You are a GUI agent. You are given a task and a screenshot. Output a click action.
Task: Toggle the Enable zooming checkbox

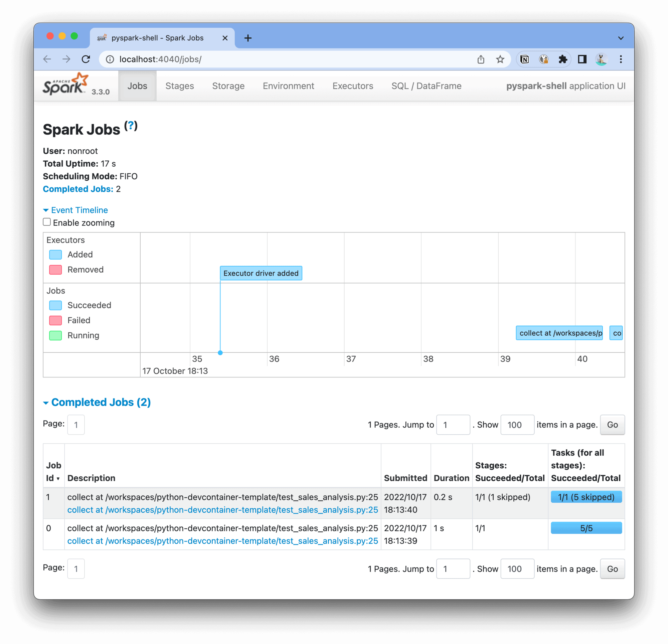(47, 222)
